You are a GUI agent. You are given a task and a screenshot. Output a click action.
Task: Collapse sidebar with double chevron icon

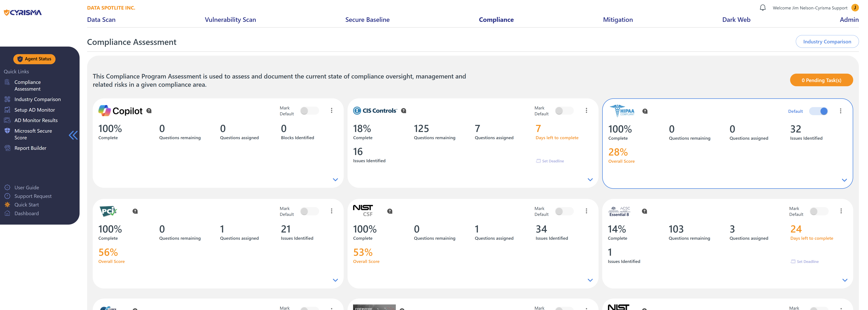pyautogui.click(x=73, y=135)
